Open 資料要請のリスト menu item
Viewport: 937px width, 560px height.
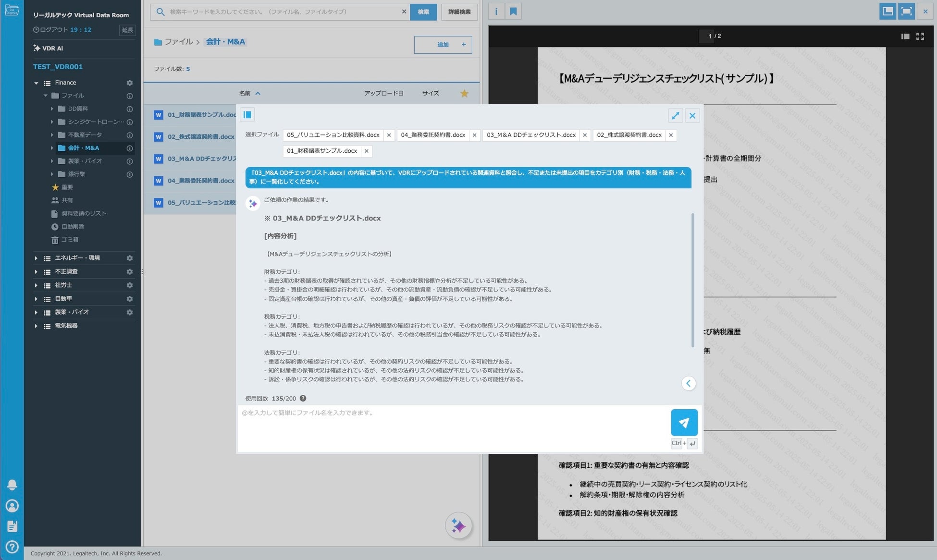[x=84, y=213]
